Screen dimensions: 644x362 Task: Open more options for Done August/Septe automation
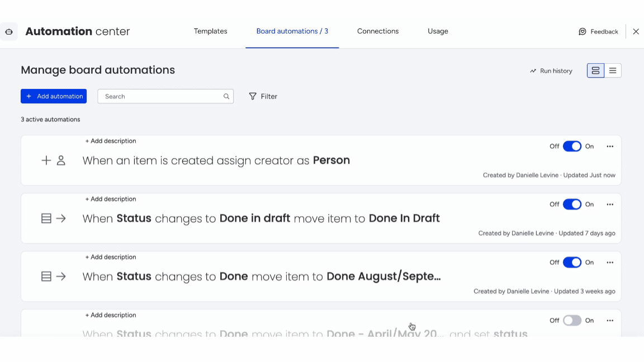coord(610,263)
